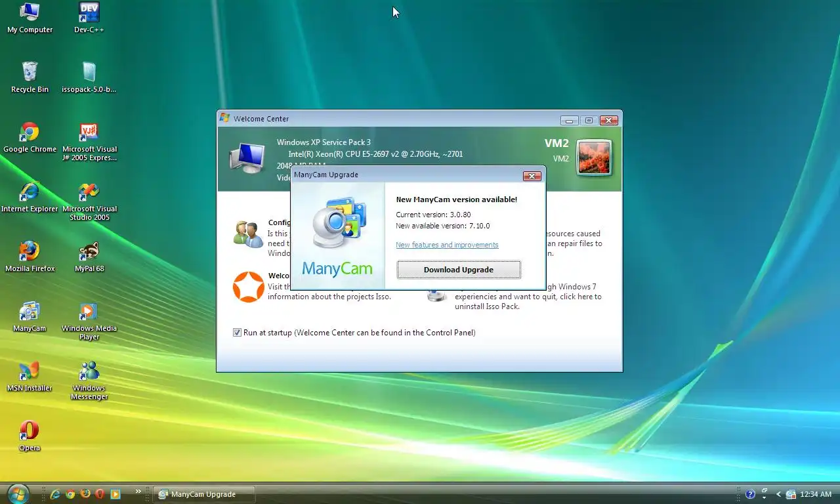The image size is (840, 504).
Task: Click the bold VM2 user name
Action: point(556,143)
